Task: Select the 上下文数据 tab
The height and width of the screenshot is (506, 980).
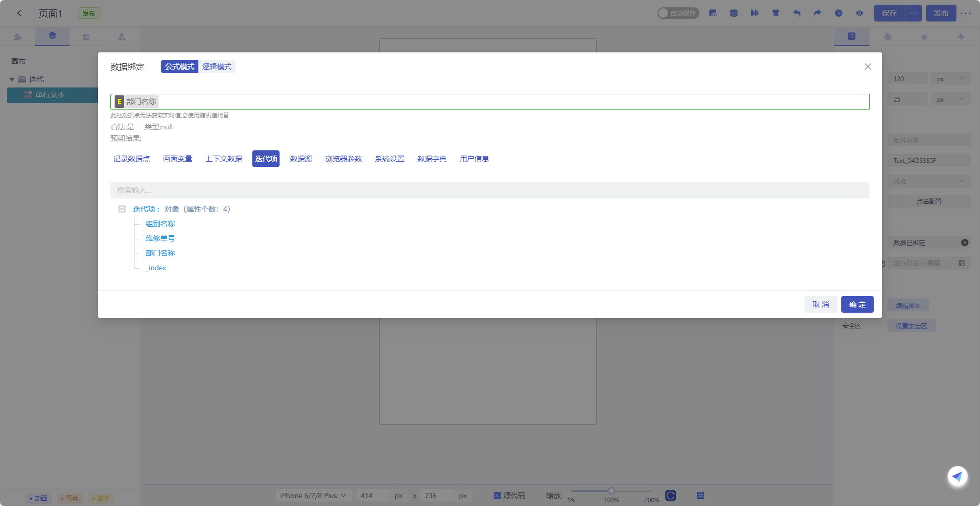Action: pos(224,159)
